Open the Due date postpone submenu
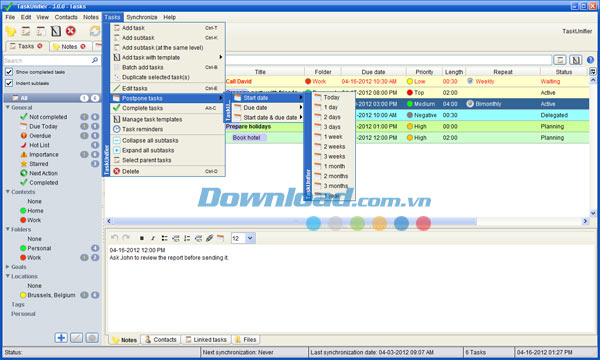The height and width of the screenshot is (360, 600). click(x=268, y=108)
